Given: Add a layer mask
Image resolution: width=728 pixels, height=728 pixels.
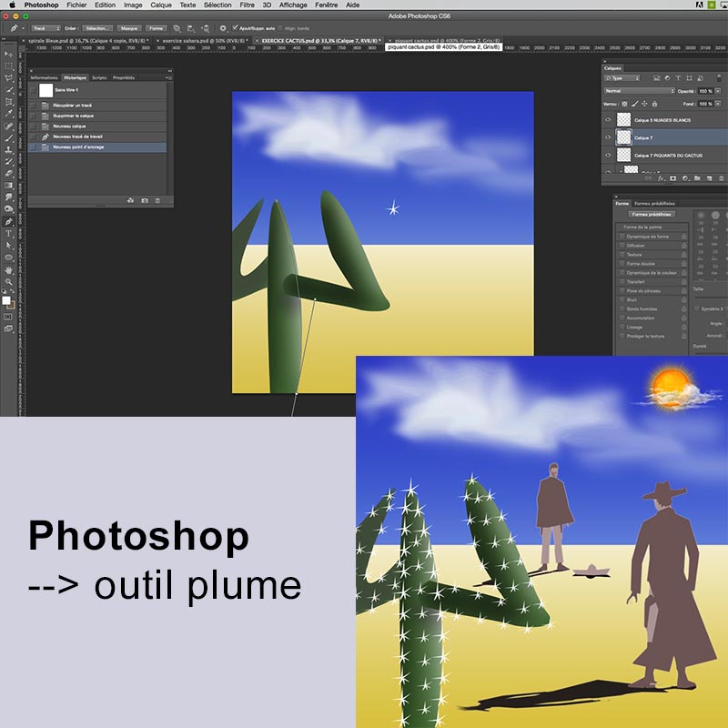Looking at the screenshot, I should click(x=673, y=178).
